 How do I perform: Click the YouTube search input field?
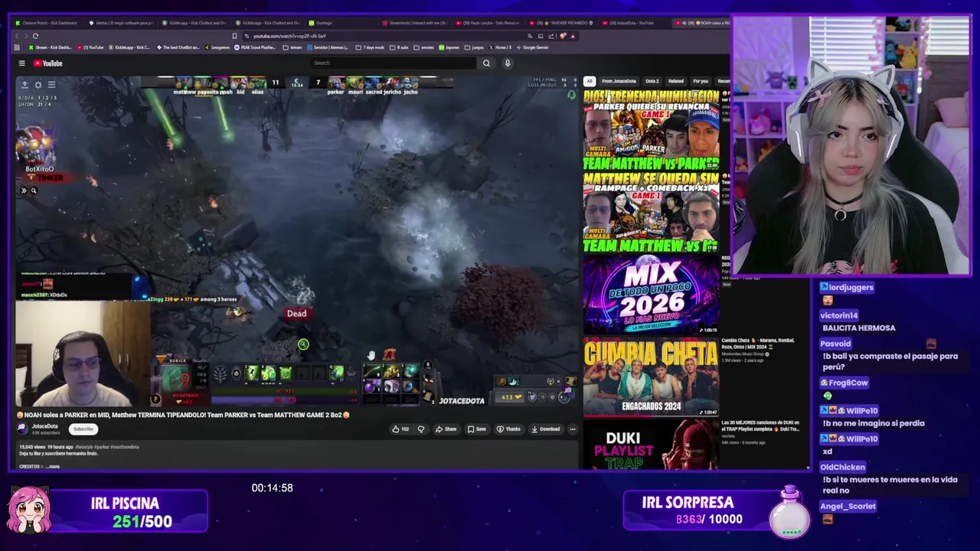394,64
